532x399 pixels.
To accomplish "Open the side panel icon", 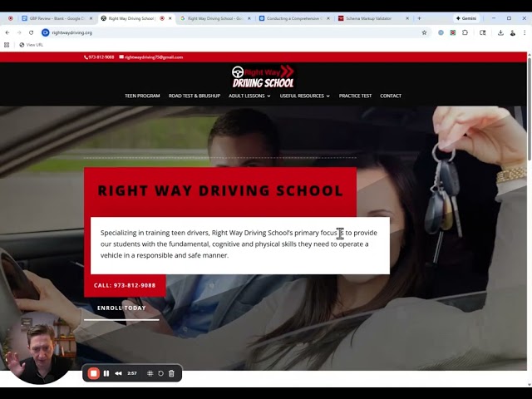I will point(482,32).
